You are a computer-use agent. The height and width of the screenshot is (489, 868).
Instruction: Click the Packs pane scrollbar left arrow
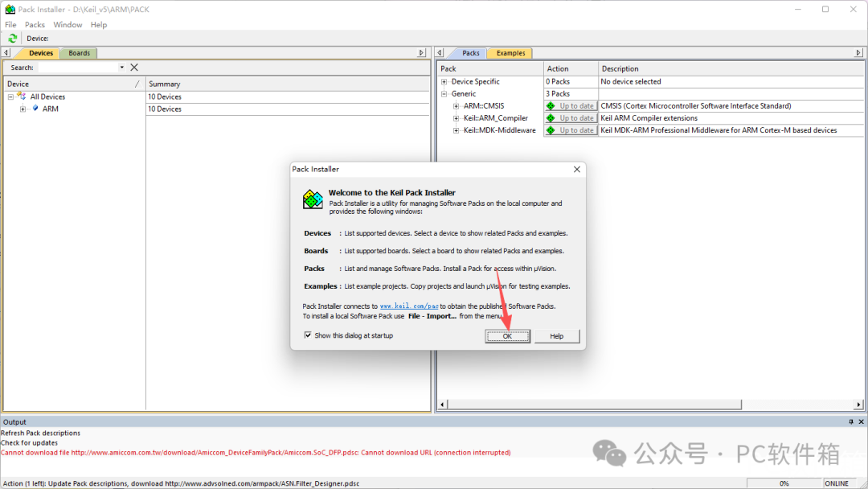click(442, 405)
